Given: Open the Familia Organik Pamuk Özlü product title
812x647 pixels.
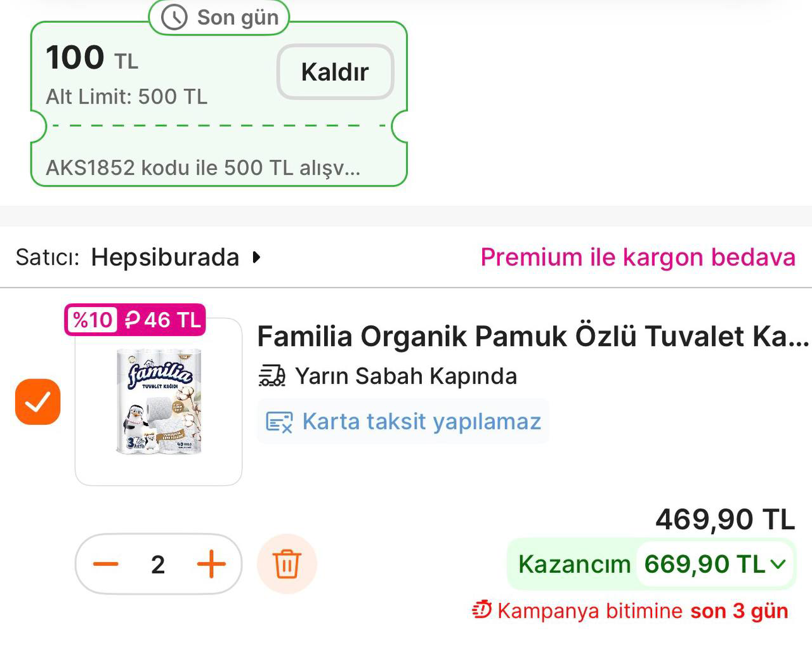Looking at the screenshot, I should point(533,336).
